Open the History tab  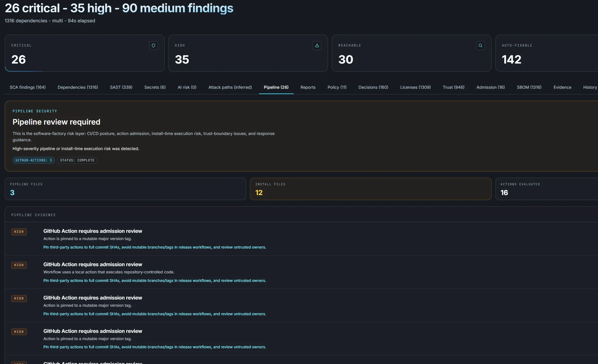click(590, 87)
